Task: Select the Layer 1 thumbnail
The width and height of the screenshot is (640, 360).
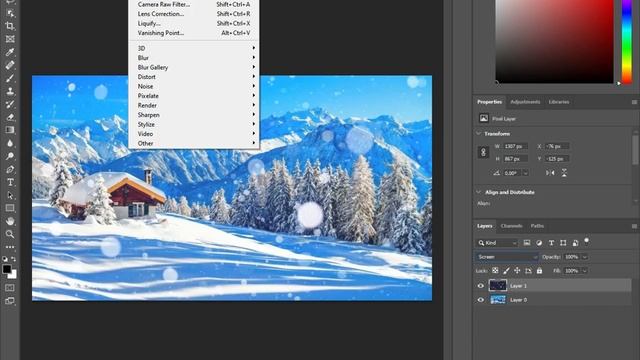Action: coord(498,285)
